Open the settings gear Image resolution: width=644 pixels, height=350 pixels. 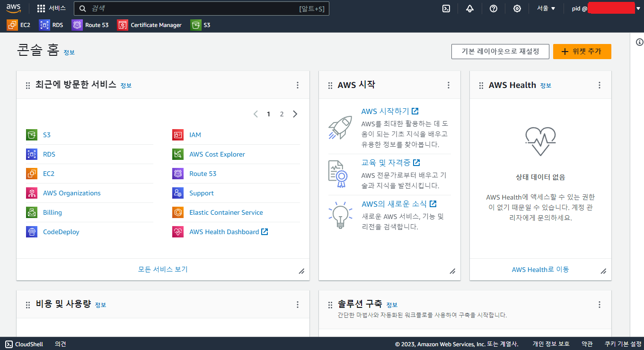517,9
